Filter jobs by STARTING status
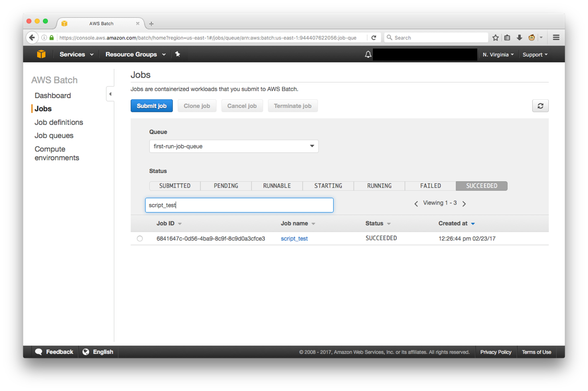This screenshot has width=588, height=391. [x=328, y=186]
